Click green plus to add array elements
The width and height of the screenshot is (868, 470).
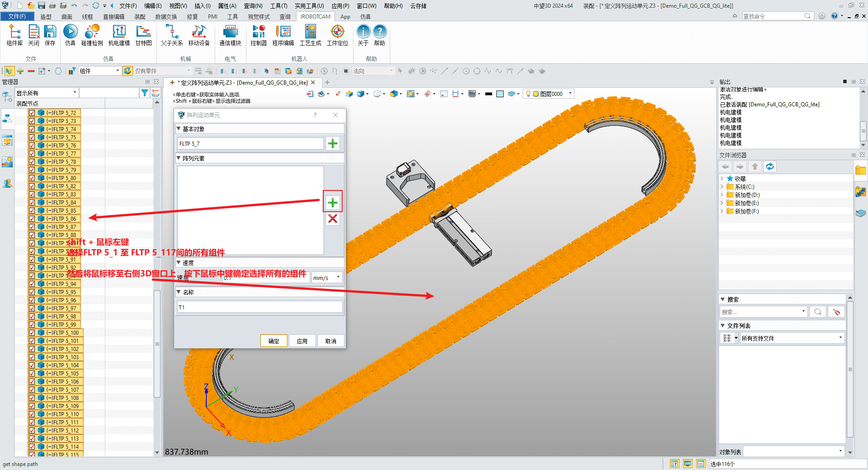tap(333, 202)
